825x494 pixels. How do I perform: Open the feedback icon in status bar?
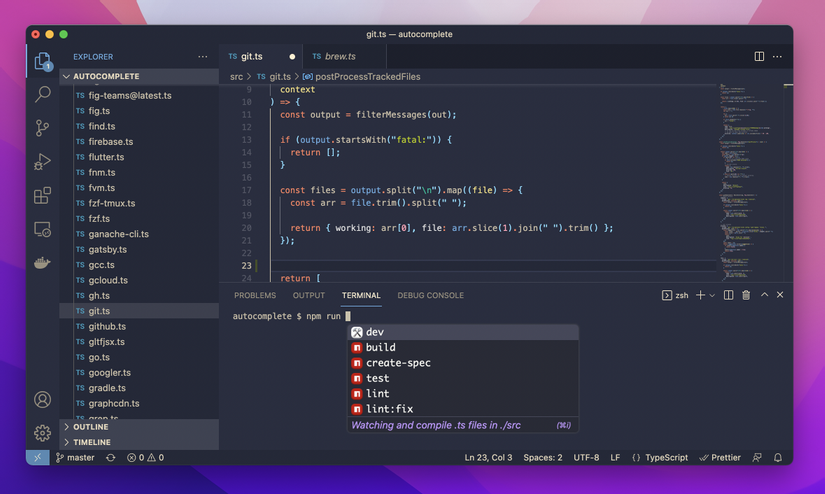click(757, 458)
